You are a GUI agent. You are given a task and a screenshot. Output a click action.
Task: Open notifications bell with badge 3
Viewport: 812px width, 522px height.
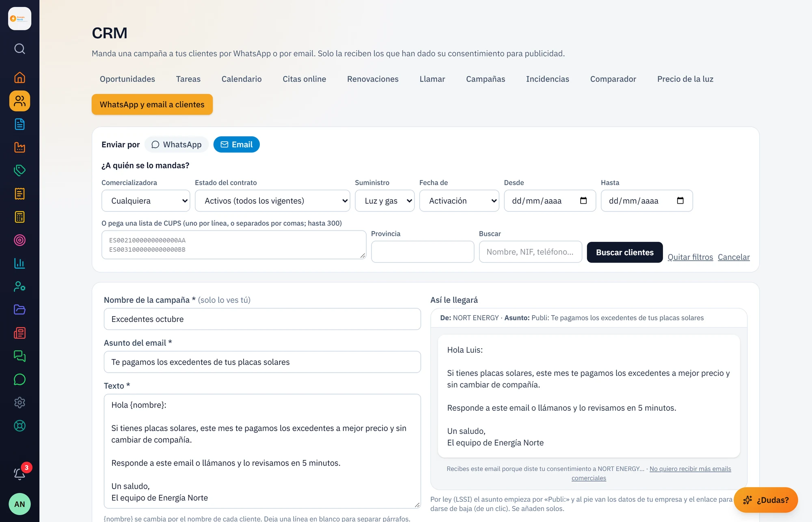click(x=19, y=473)
